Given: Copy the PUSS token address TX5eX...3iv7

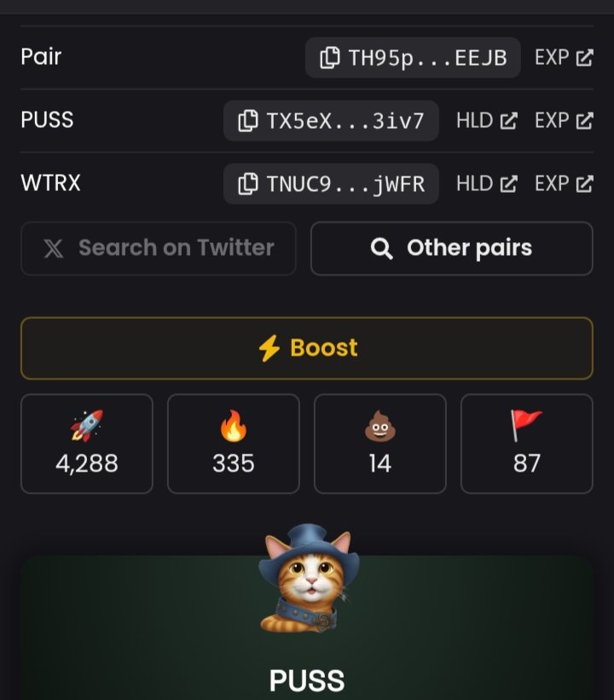Looking at the screenshot, I should coord(331,120).
